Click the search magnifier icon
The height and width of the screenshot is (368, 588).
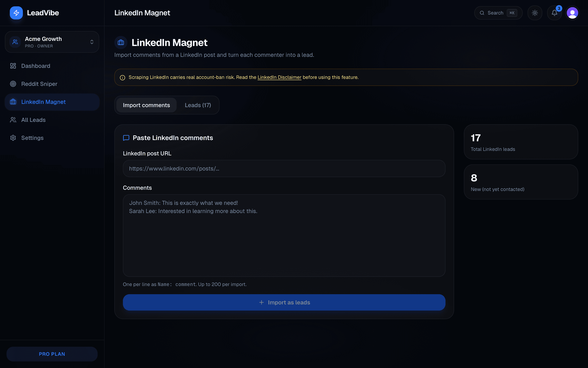click(x=482, y=13)
